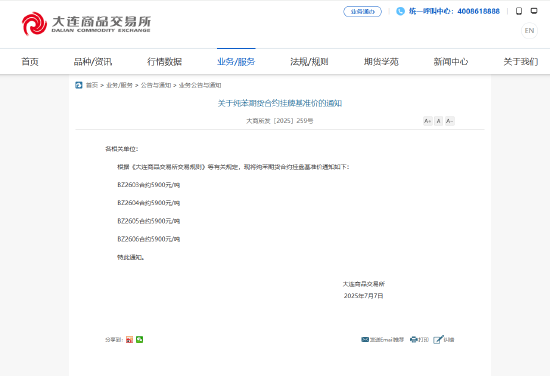Click the call center phone icon
Image resolution: width=550 pixels, height=376 pixels.
[400, 11]
